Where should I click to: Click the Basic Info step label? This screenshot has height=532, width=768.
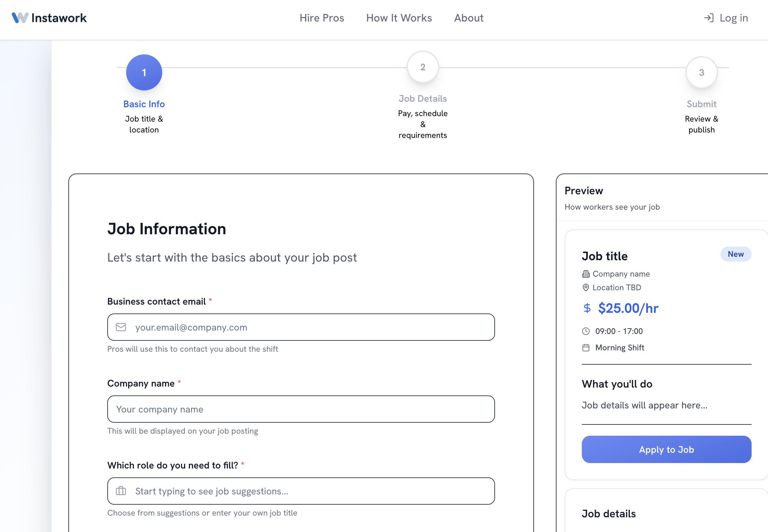tap(144, 104)
